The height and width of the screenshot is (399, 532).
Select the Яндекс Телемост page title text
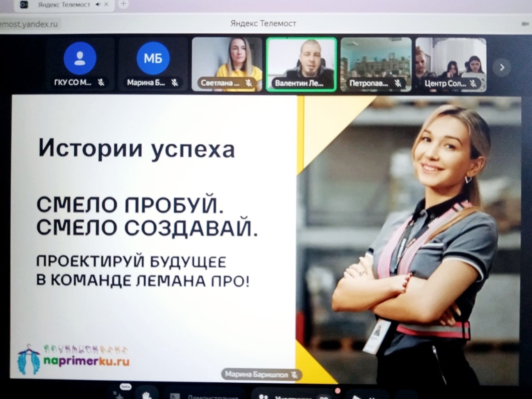264,23
